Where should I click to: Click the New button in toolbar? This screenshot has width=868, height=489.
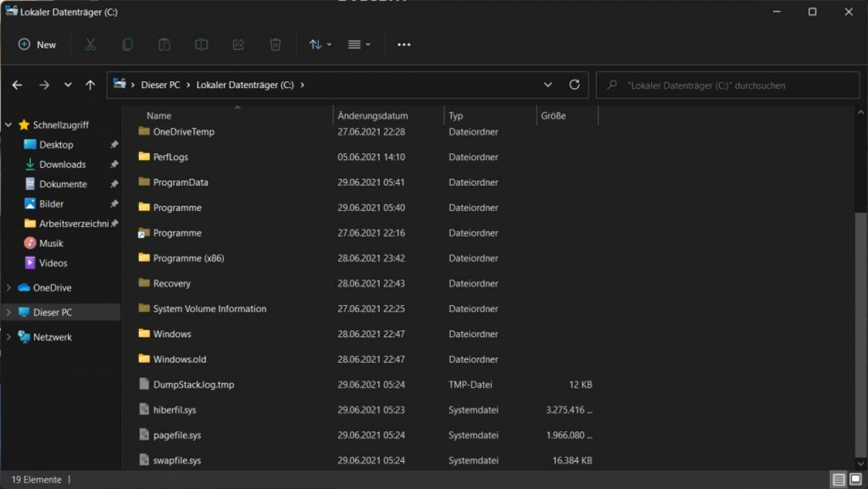[x=37, y=45]
